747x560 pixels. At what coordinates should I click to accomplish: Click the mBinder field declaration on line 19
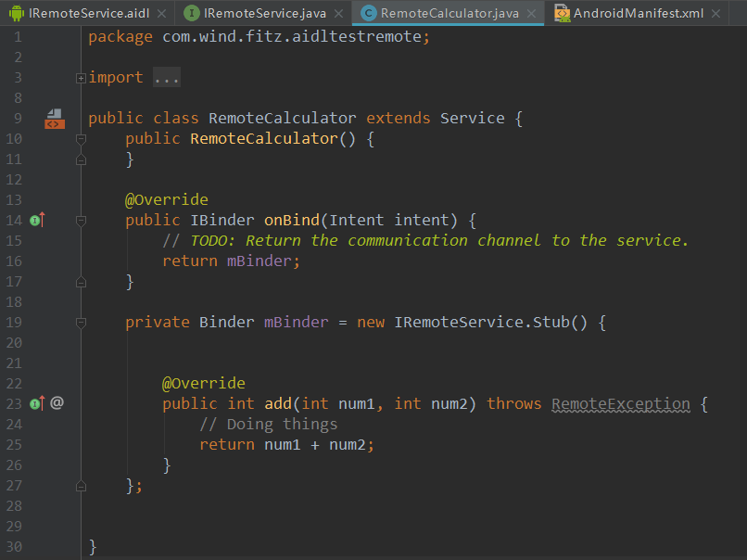(x=296, y=322)
